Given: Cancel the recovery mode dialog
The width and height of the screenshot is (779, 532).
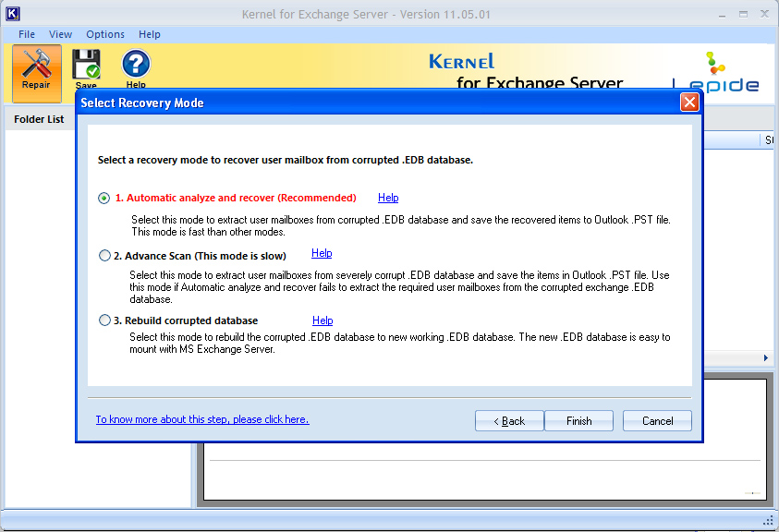Looking at the screenshot, I should 657,421.
